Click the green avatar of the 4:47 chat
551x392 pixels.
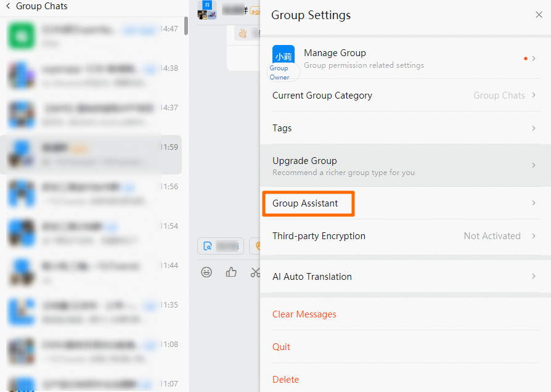[22, 36]
